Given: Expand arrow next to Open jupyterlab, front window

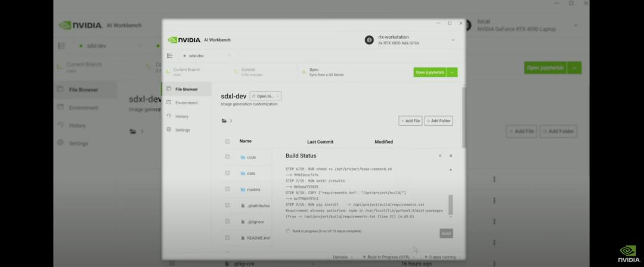Looking at the screenshot, I should pyautogui.click(x=452, y=72).
